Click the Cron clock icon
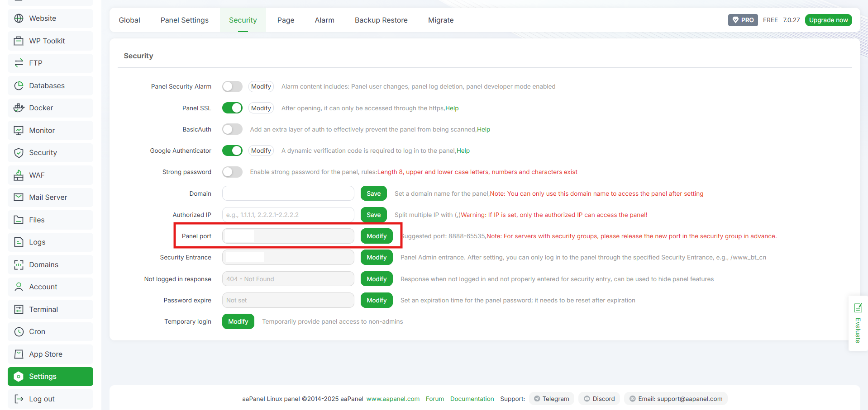The image size is (868, 410). [x=19, y=332]
